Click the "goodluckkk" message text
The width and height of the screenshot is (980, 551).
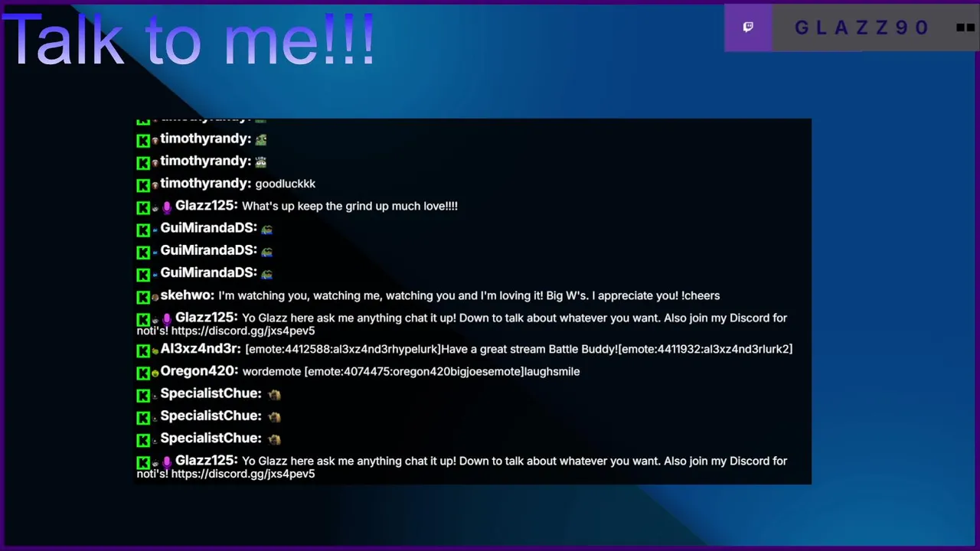pos(286,184)
